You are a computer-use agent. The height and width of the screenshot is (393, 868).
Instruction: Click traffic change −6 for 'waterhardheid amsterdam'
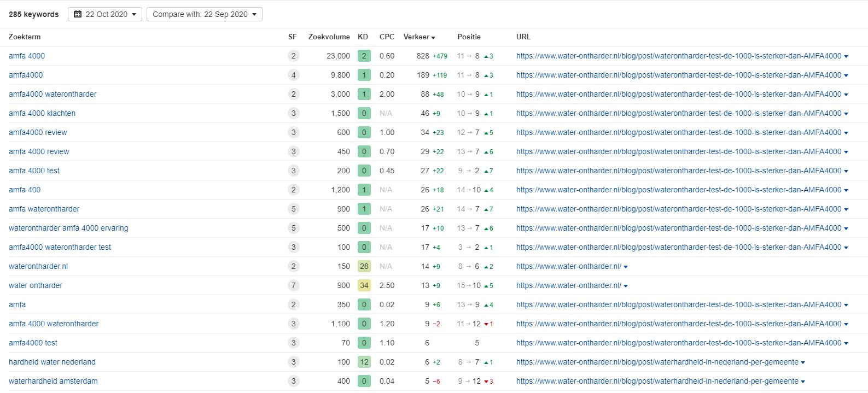[436, 381]
